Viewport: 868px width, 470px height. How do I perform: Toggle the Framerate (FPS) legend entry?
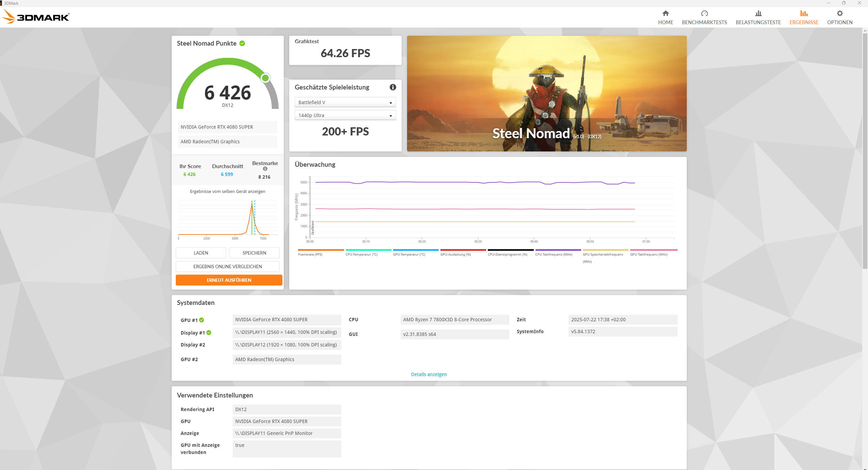[310, 255]
